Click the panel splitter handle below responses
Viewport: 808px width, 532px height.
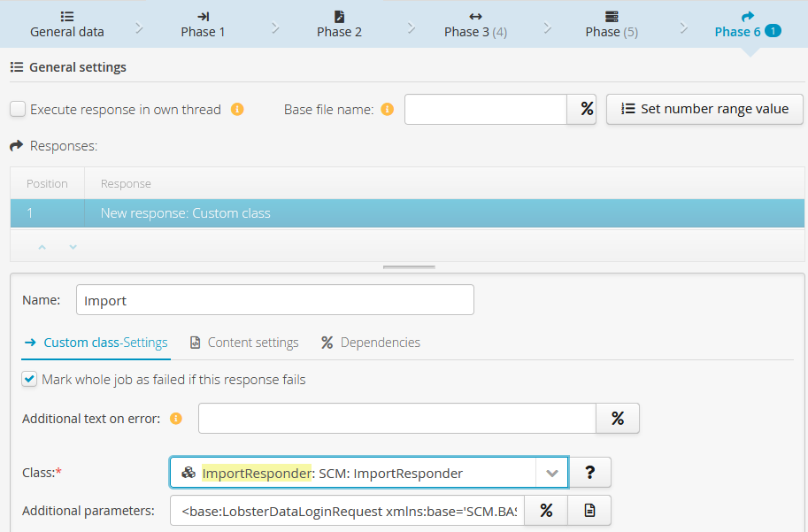(x=408, y=266)
